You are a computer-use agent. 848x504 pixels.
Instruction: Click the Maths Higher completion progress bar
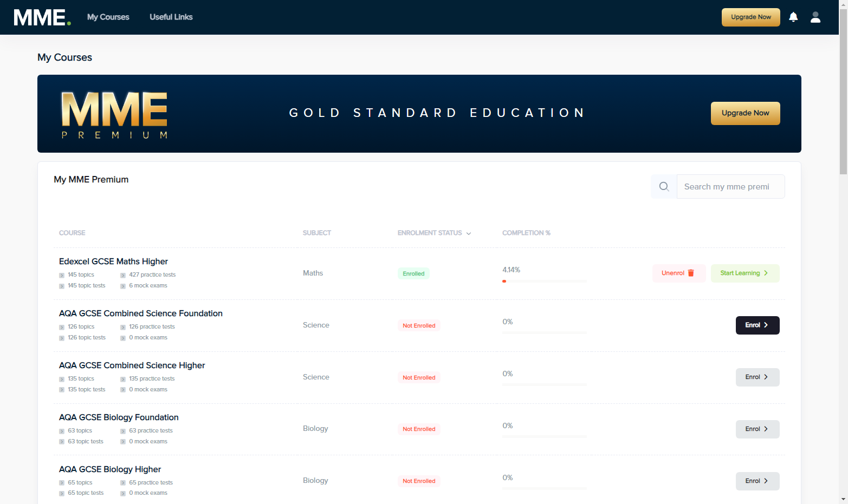point(545,281)
